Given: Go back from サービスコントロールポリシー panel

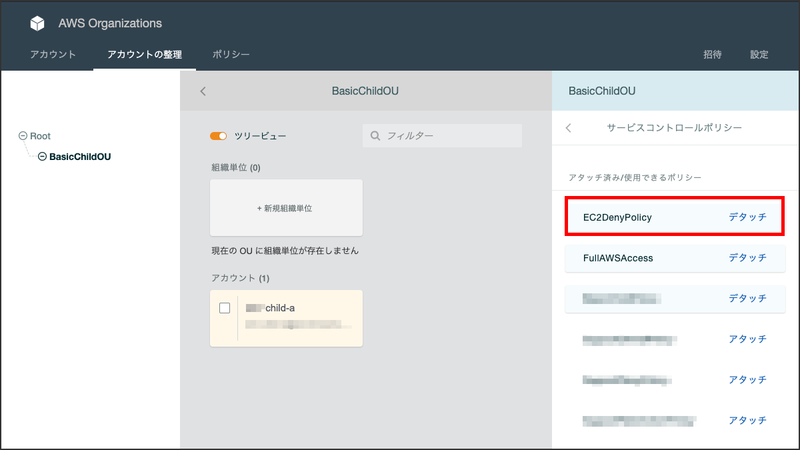Looking at the screenshot, I should [x=568, y=128].
